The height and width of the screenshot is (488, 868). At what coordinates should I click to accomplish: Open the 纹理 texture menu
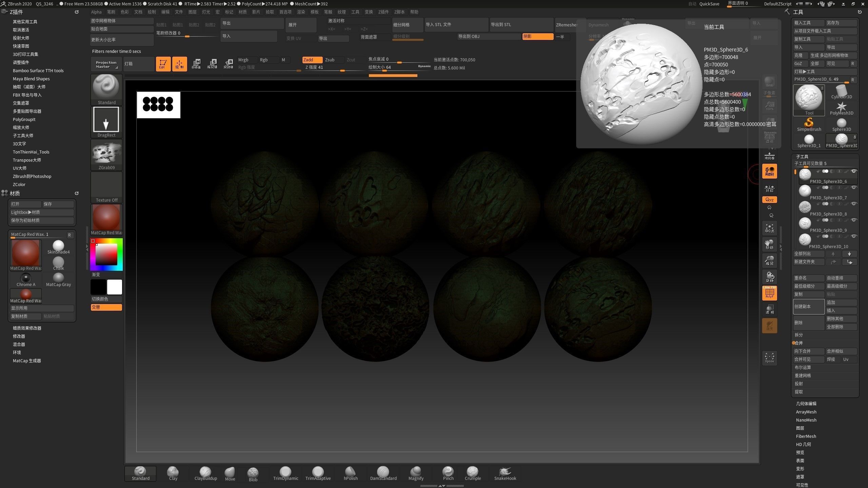(x=342, y=12)
